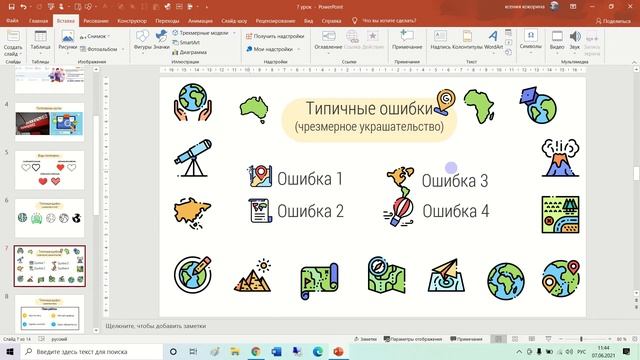Open the Символы symbols group
This screenshot has width=640, height=360.
coord(531,40)
